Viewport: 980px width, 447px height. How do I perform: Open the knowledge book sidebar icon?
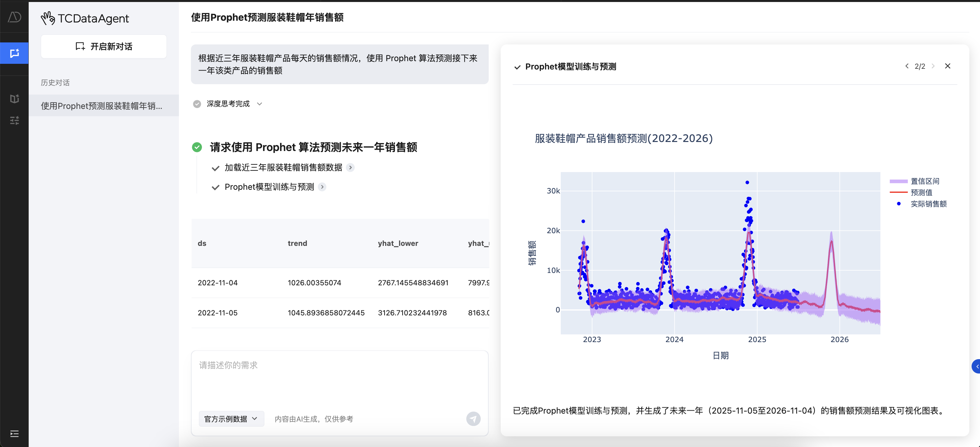tap(14, 99)
